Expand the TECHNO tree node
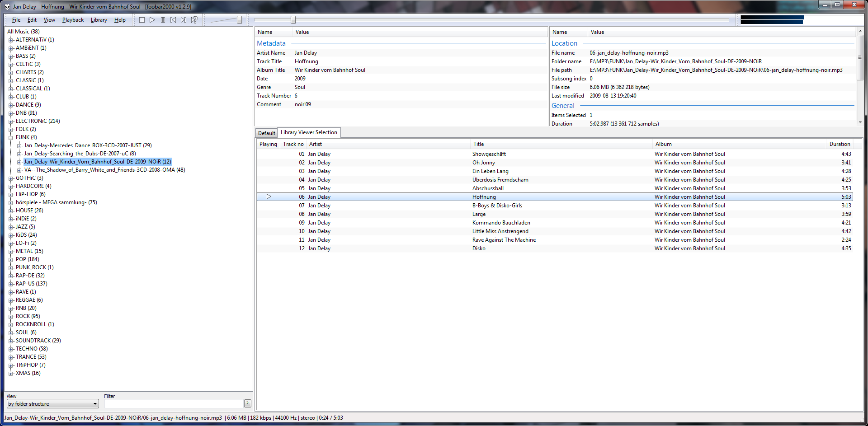The image size is (868, 426). tap(11, 349)
